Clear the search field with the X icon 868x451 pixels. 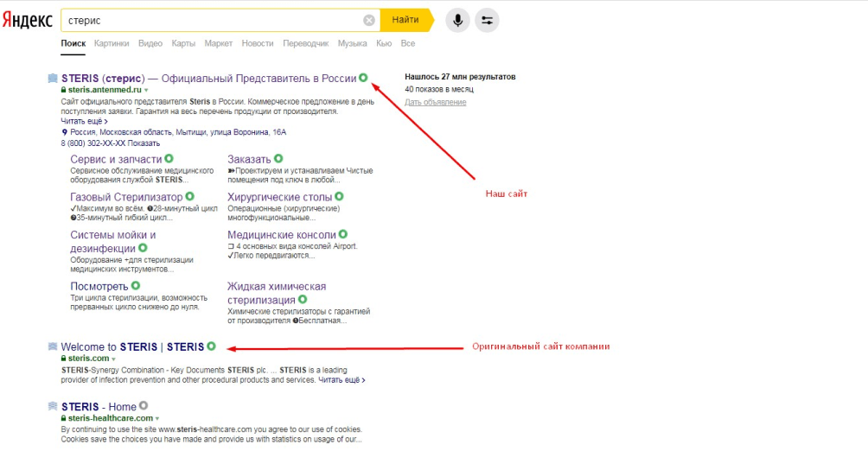click(x=369, y=21)
